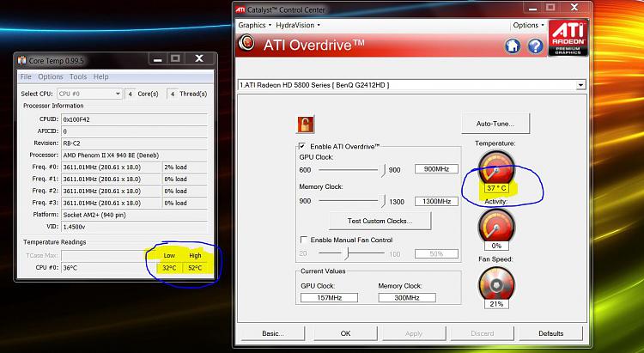This screenshot has width=644, height=353.
Task: Click the current GPU Clock 157MHz field
Action: [329, 297]
